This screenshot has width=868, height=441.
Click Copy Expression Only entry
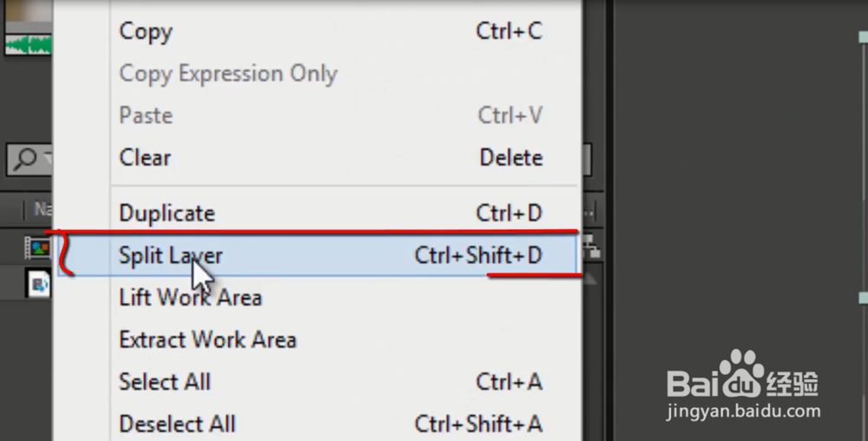[227, 74]
